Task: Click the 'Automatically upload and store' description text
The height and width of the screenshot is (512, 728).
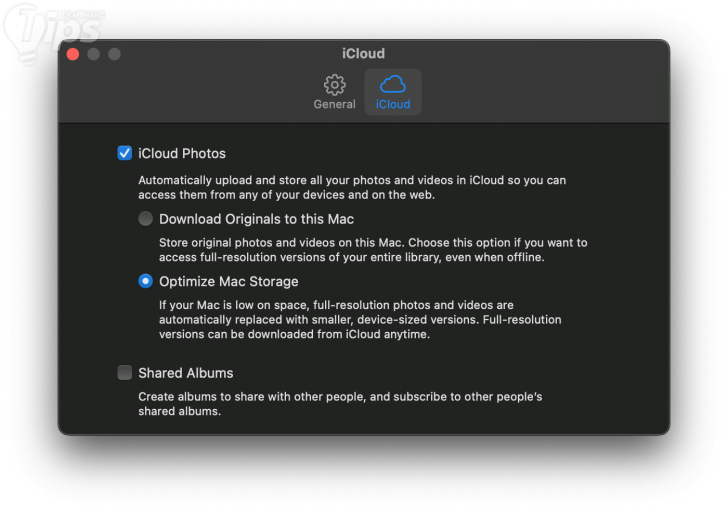Action: point(352,188)
